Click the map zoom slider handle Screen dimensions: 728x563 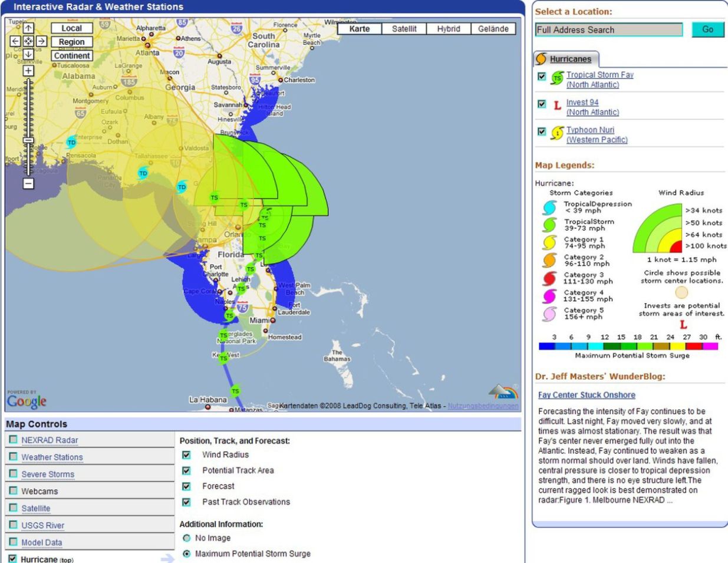28,140
